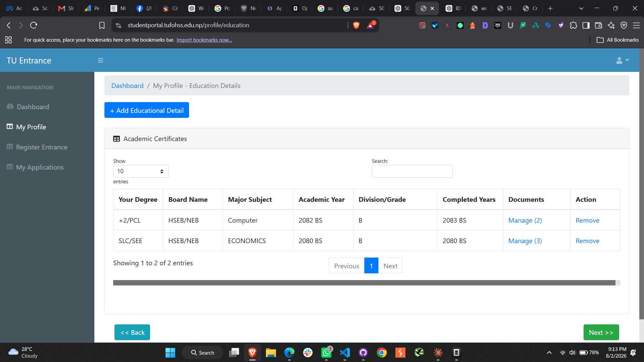Open the site information icon in address bar
Viewport: 644px width, 362px height.
[x=118, y=25]
